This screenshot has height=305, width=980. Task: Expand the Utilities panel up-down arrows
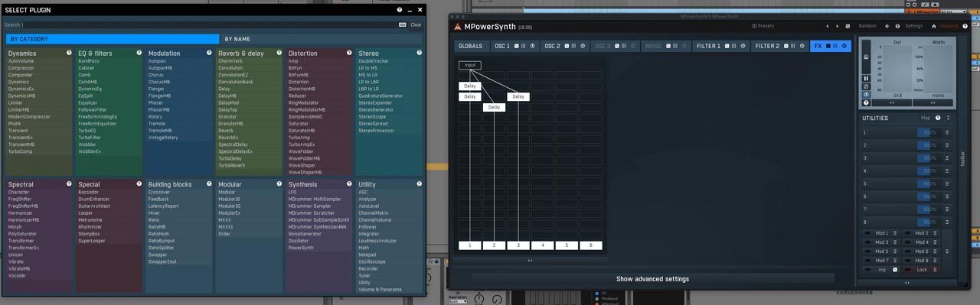click(948, 118)
